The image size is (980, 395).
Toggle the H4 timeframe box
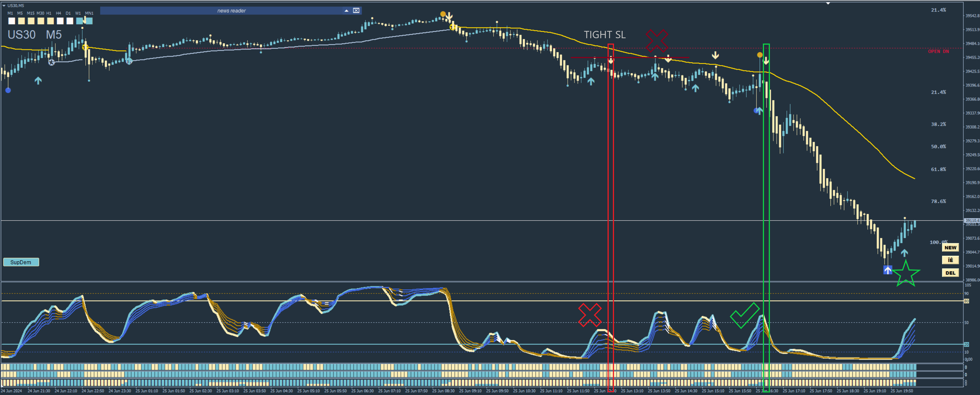click(x=60, y=21)
